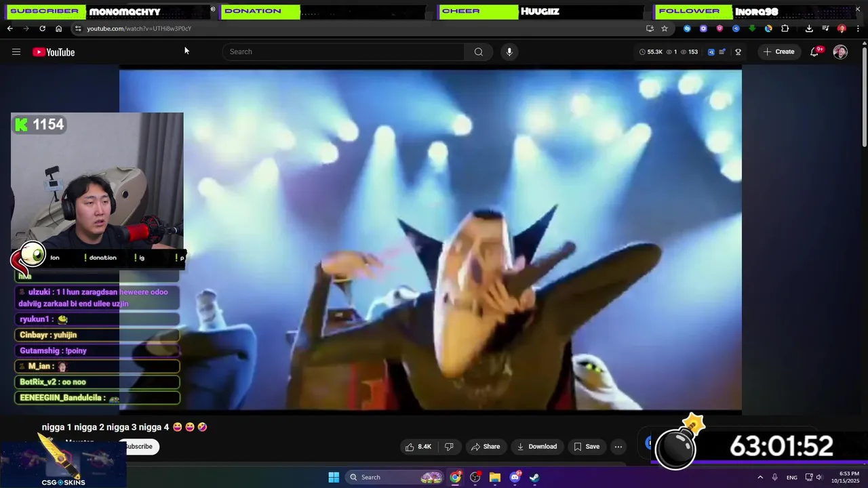This screenshot has height=488, width=868.
Task: Reload the YouTube page
Action: click(42, 28)
